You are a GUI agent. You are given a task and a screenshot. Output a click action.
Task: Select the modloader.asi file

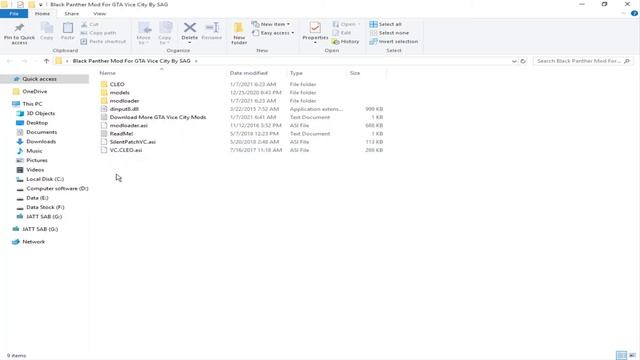click(x=129, y=125)
